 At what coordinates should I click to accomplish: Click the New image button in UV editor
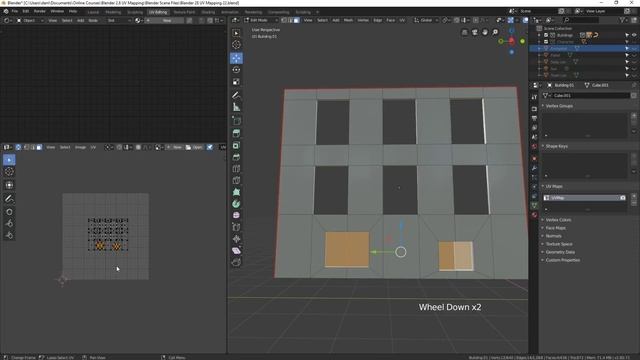174,147
